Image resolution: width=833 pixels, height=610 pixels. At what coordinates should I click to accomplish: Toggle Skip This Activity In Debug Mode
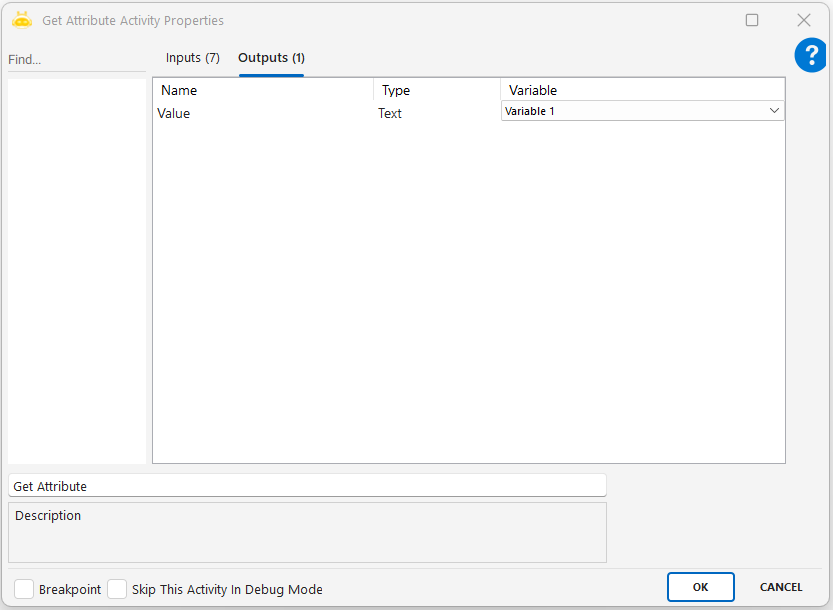(117, 589)
